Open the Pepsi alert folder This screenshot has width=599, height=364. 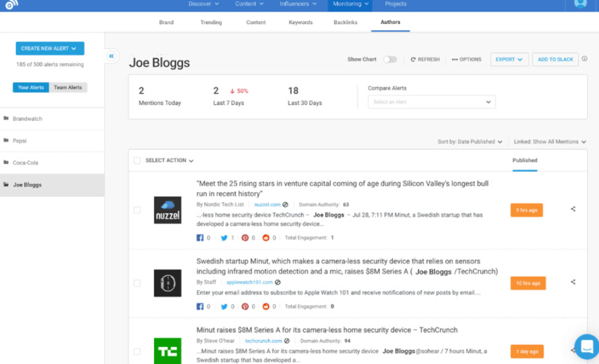[52, 140]
